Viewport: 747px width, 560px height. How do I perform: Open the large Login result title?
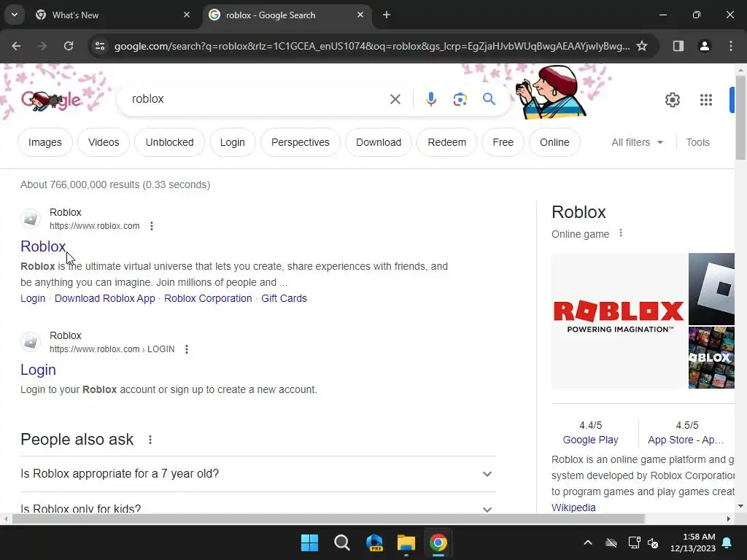tap(38, 370)
